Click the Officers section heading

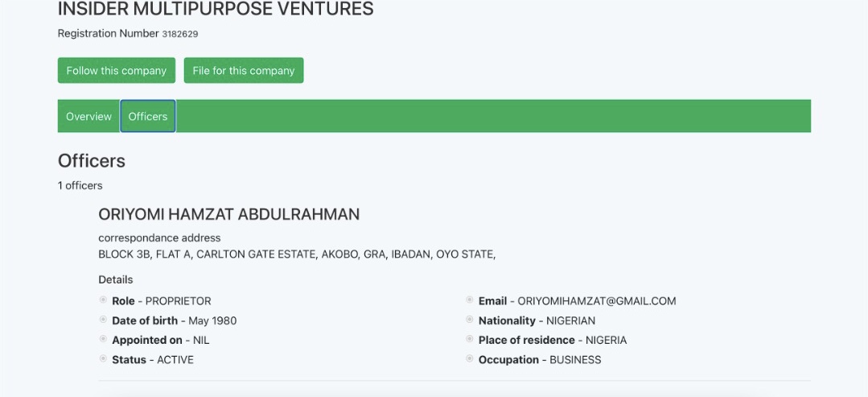(x=92, y=160)
